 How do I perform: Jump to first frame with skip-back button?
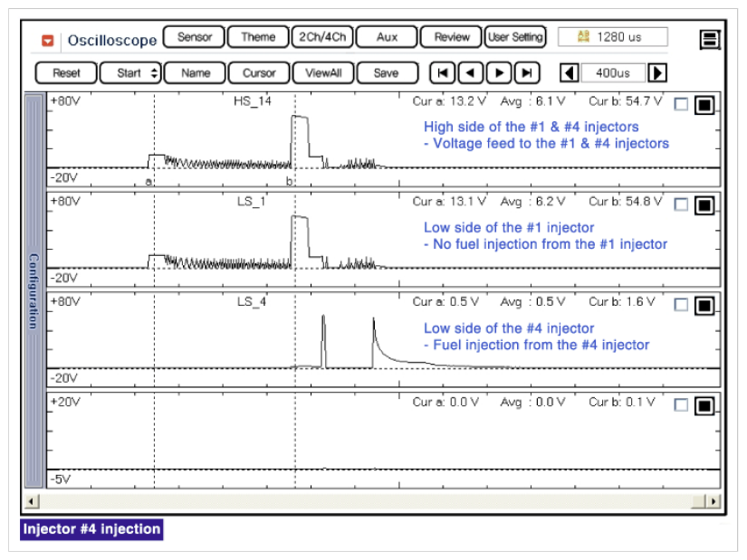pos(442,73)
